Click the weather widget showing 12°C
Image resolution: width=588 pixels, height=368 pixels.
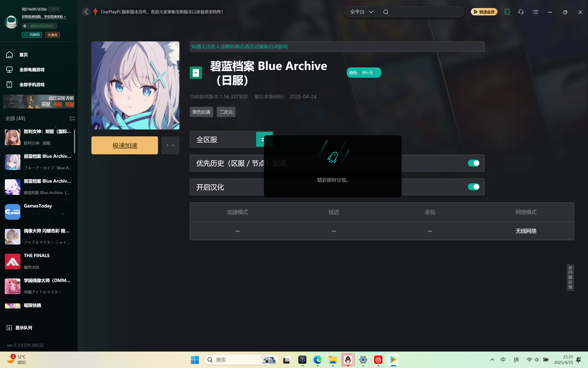[x=17, y=359]
